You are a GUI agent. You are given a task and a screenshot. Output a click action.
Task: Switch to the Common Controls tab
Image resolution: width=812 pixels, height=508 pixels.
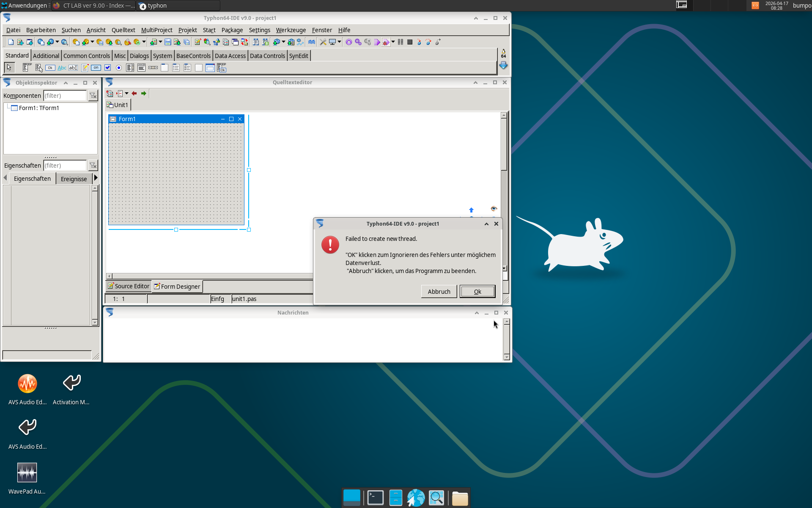(x=86, y=56)
